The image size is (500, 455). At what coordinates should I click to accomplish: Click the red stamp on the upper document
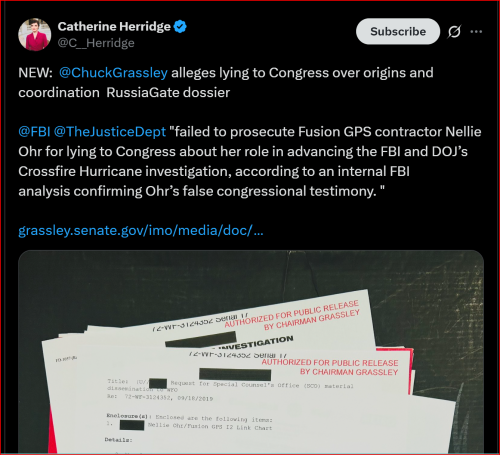coord(292,315)
